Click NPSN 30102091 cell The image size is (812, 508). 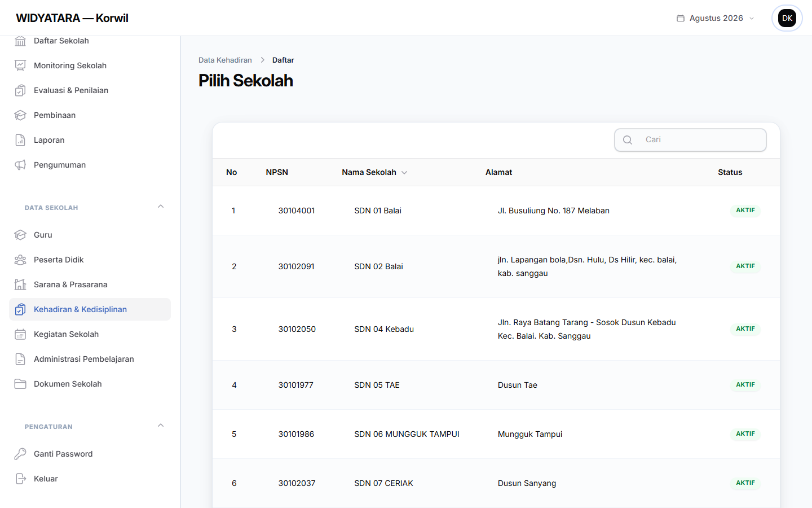(x=296, y=266)
